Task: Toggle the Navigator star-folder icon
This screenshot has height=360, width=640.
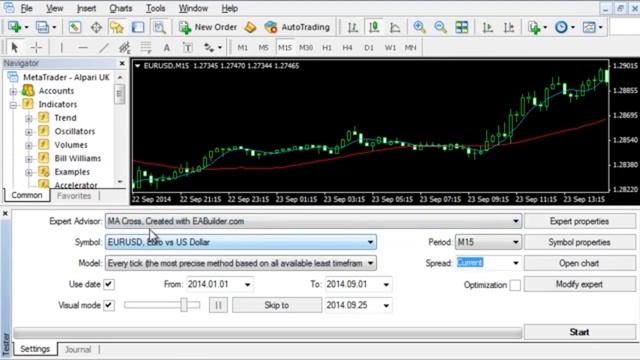Action: coord(117,27)
